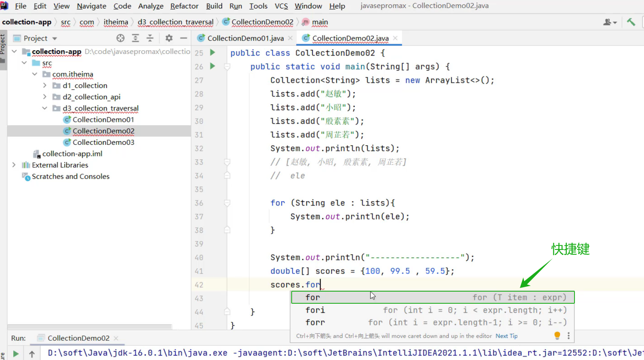Click line number 42 in gutter
Image resolution: width=644 pixels, height=360 pixels.
[x=199, y=285]
